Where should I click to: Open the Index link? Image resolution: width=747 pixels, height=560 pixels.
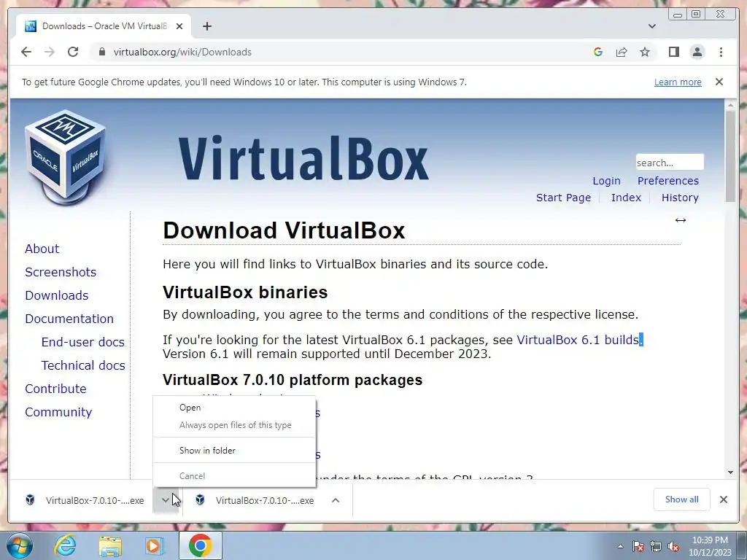[626, 198]
